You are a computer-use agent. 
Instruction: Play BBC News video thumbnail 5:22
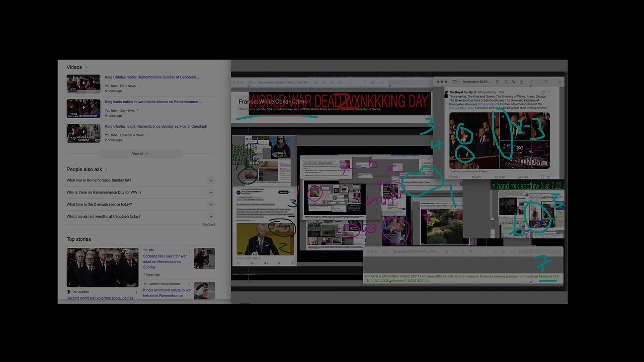click(84, 84)
